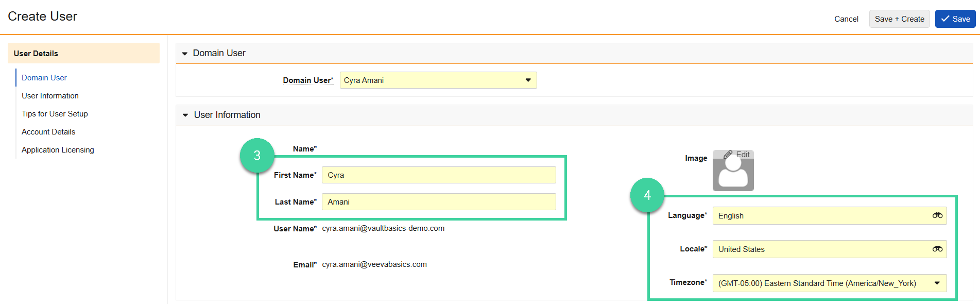Open Application Licensing in sidebar
The width and height of the screenshot is (980, 304).
[x=58, y=150]
